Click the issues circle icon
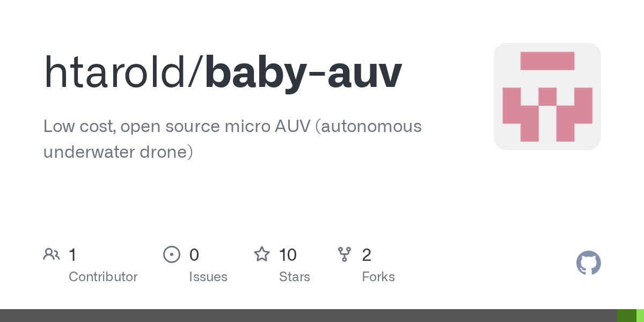 coord(172,254)
